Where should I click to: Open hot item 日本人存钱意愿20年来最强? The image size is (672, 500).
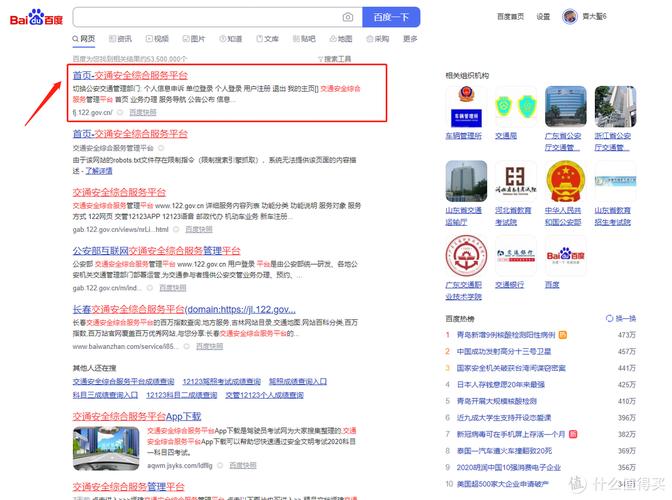click(x=501, y=385)
